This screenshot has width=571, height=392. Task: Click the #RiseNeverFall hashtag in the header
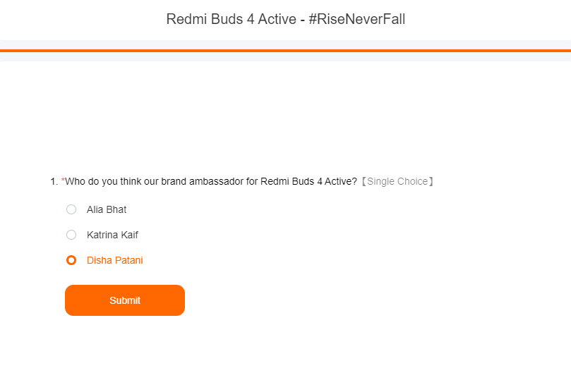pos(357,19)
